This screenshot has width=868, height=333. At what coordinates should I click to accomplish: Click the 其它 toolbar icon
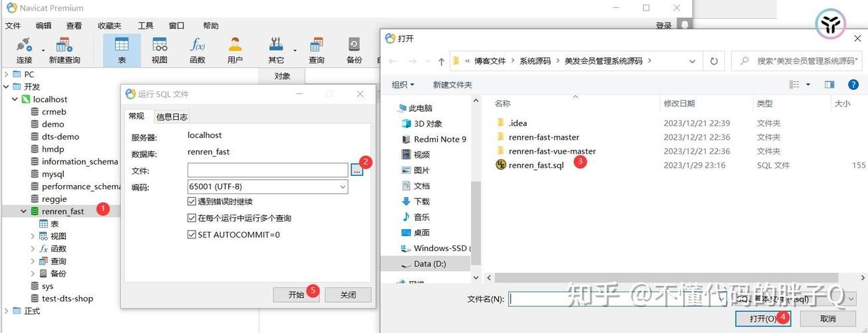click(x=276, y=51)
